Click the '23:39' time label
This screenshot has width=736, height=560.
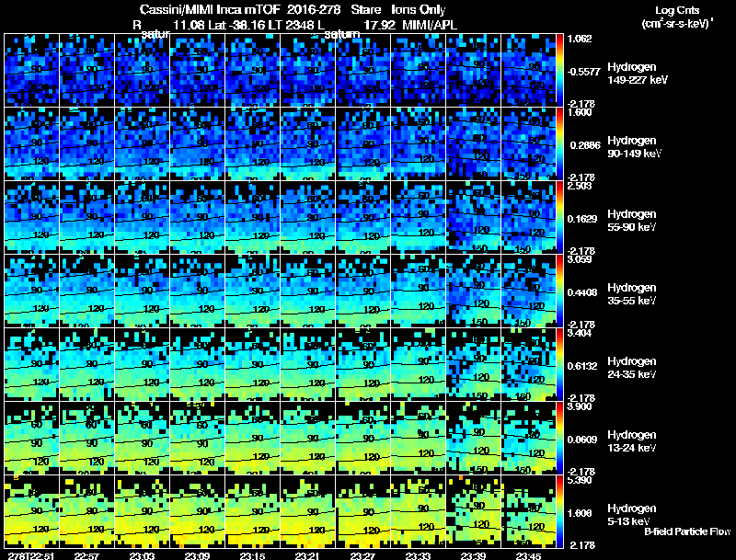click(473, 555)
